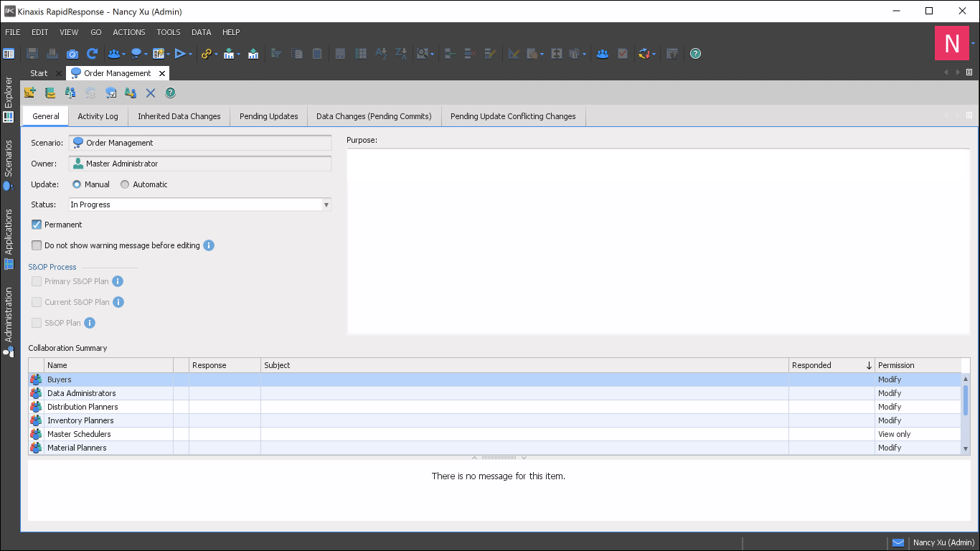Click the blue scenario bubble toolbar icon
The image size is (980, 551).
click(x=136, y=54)
